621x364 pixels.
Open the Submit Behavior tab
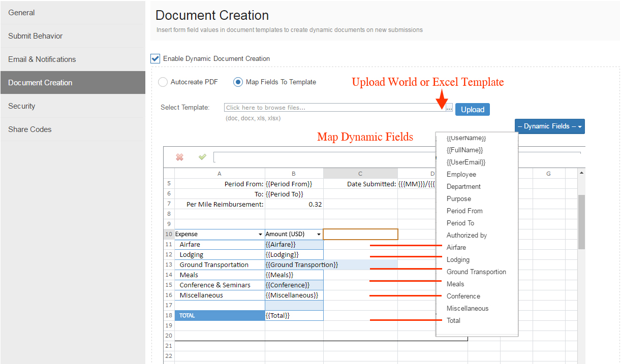[x=73, y=36]
